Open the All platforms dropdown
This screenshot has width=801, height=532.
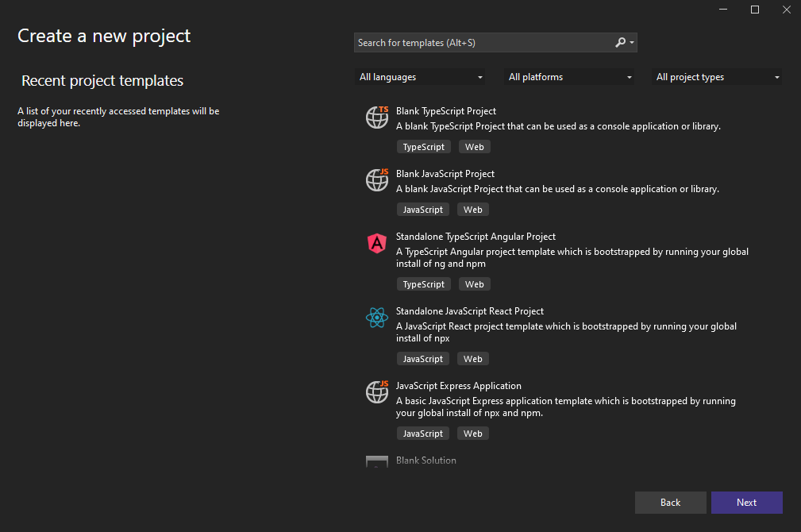tap(569, 77)
